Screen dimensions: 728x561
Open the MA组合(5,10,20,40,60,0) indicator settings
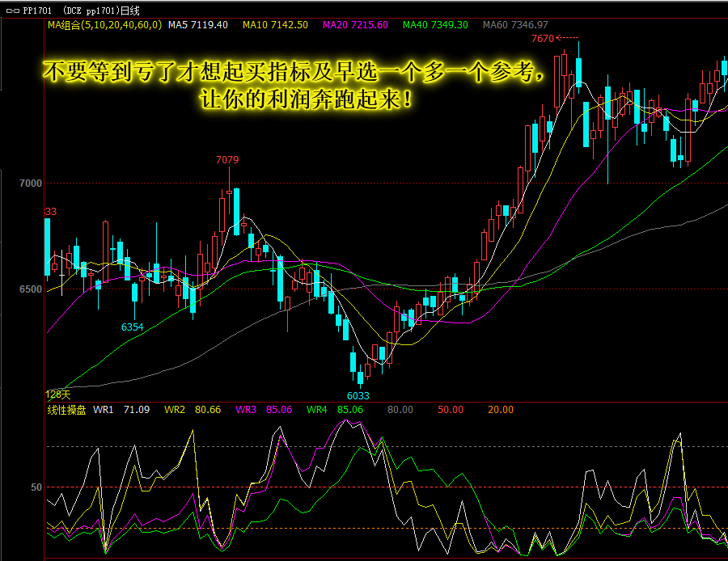coord(105,25)
